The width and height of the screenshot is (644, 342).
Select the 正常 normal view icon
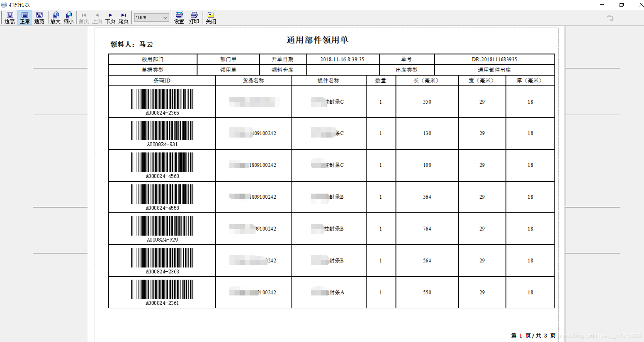tap(25, 18)
